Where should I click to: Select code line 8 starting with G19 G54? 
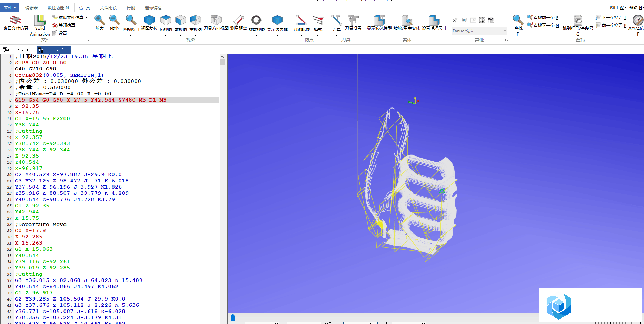click(x=117, y=100)
